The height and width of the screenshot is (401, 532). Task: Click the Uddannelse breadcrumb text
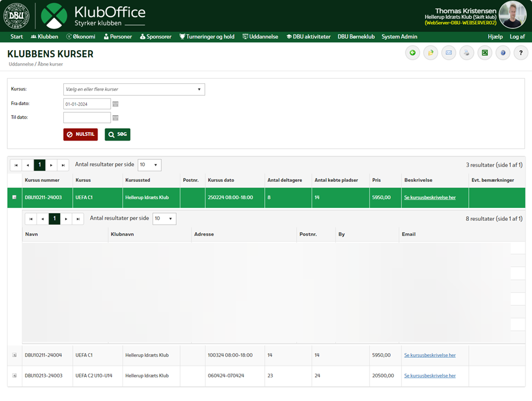coord(21,64)
